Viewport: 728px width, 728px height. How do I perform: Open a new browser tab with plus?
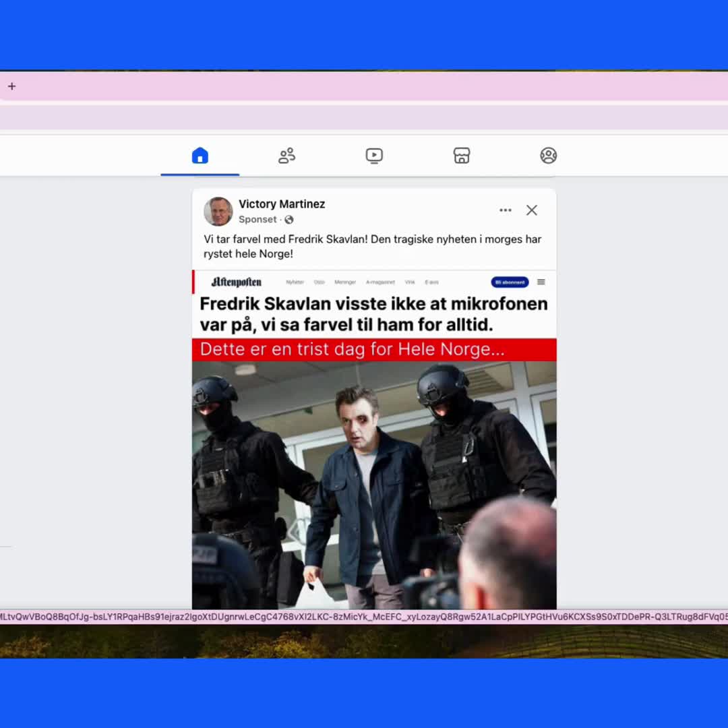[x=11, y=86]
